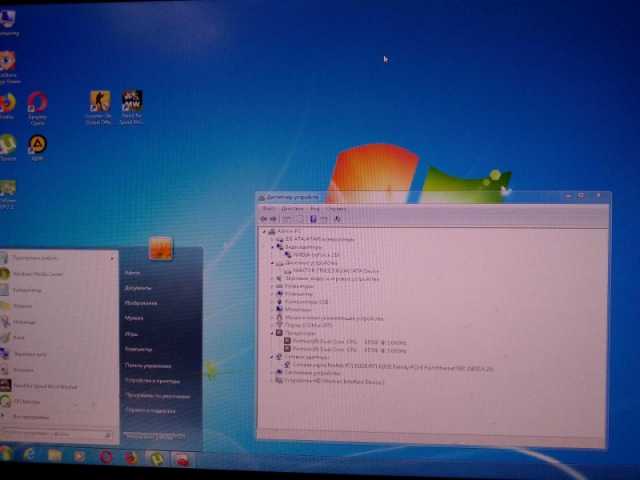The height and width of the screenshot is (480, 640).
Task: Click the user account picture in Start menu
Action: 160,248
